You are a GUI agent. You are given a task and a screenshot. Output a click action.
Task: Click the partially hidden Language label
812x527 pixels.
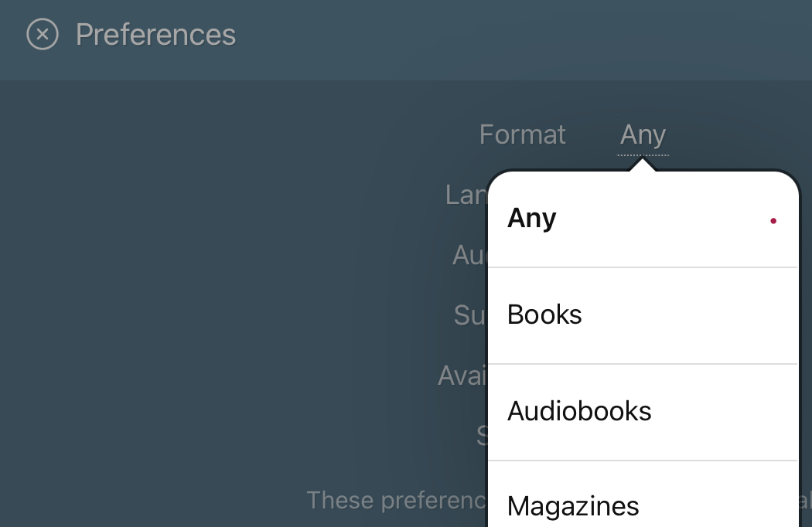[x=466, y=195]
